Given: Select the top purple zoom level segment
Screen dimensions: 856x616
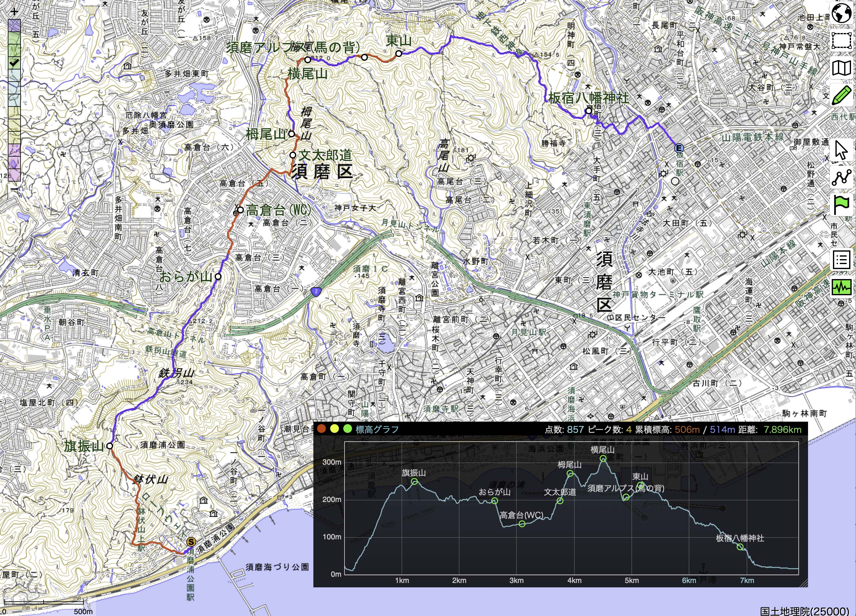Looking at the screenshot, I should tap(14, 25).
